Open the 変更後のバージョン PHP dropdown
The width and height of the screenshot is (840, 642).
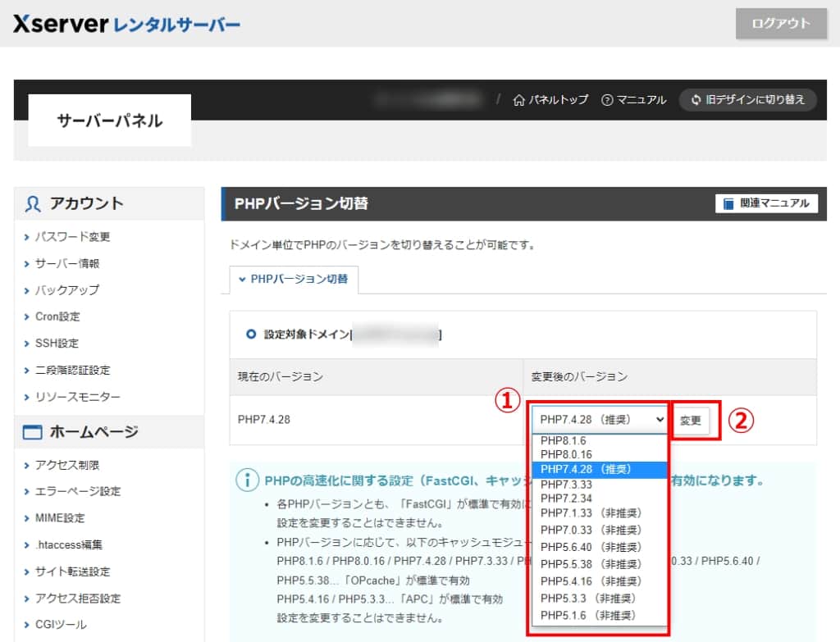click(x=600, y=420)
